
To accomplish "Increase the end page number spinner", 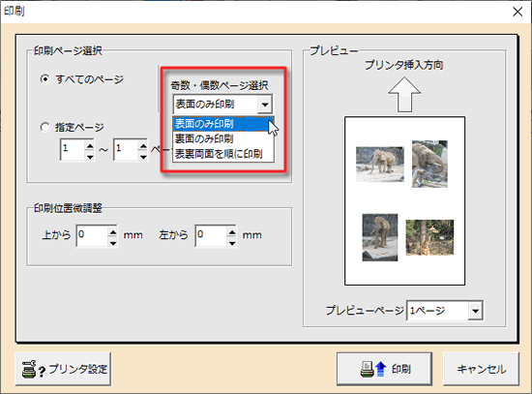I will pos(143,145).
